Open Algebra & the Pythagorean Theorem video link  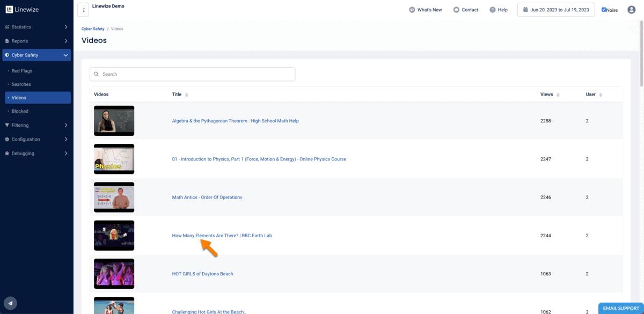point(235,121)
